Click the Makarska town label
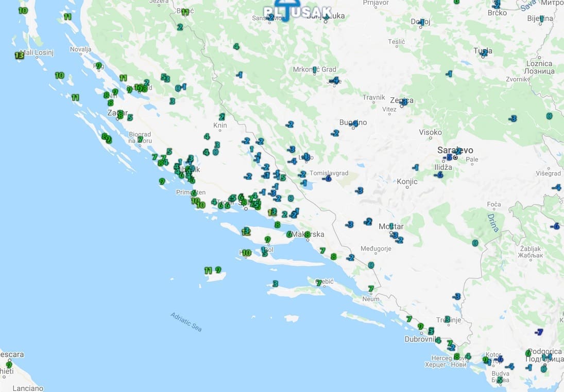The width and height of the screenshot is (564, 392). 309,235
